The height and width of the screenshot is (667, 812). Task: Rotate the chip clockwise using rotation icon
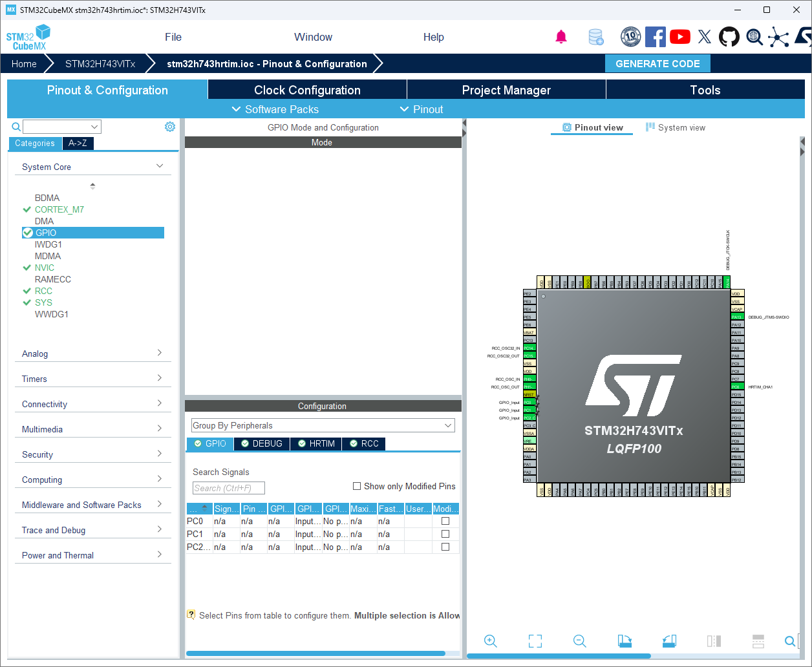pyautogui.click(x=624, y=641)
